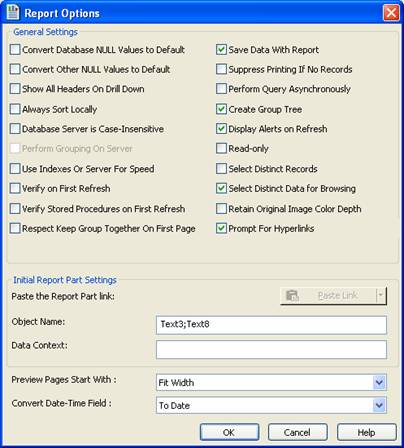Click in the Object Name field
404x448 pixels.
point(271,325)
